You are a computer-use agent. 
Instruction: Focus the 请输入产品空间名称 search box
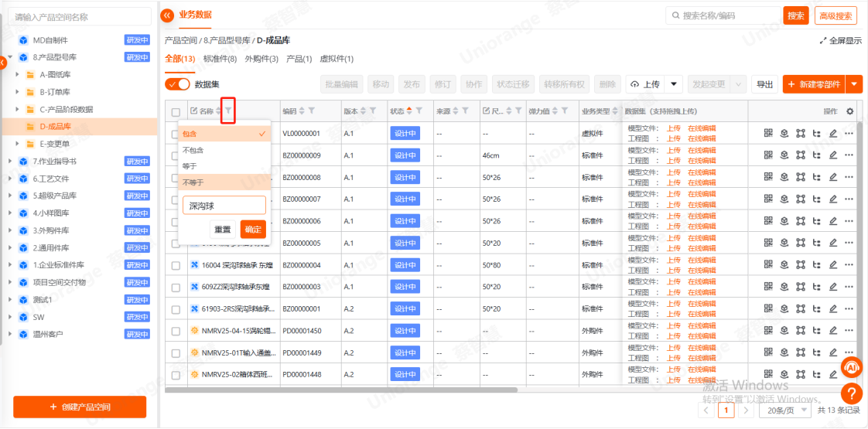80,17
